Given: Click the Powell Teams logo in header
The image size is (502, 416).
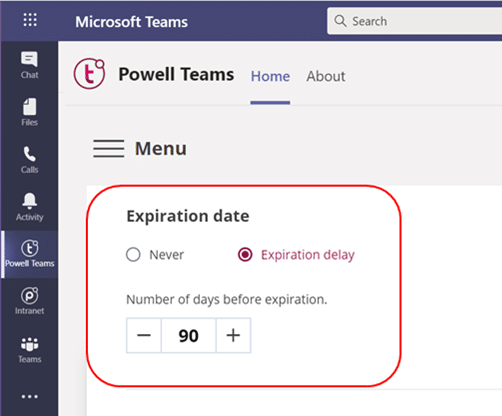Looking at the screenshot, I should pos(89,74).
